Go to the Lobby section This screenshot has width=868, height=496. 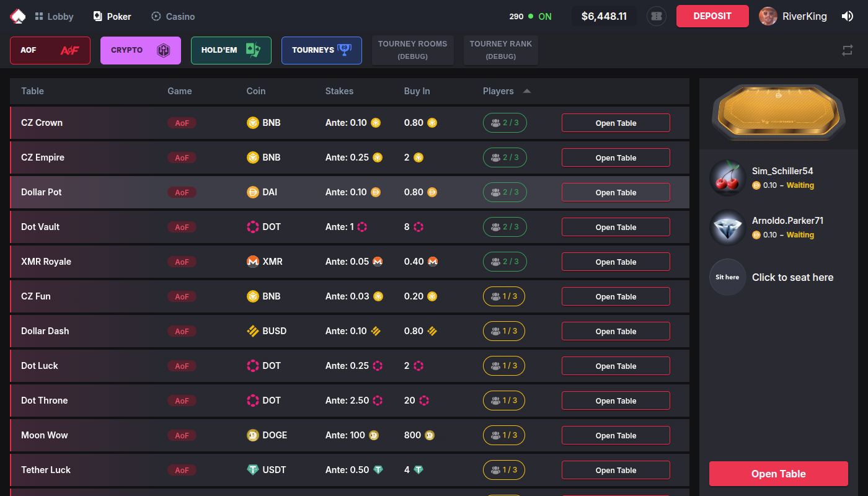click(53, 16)
